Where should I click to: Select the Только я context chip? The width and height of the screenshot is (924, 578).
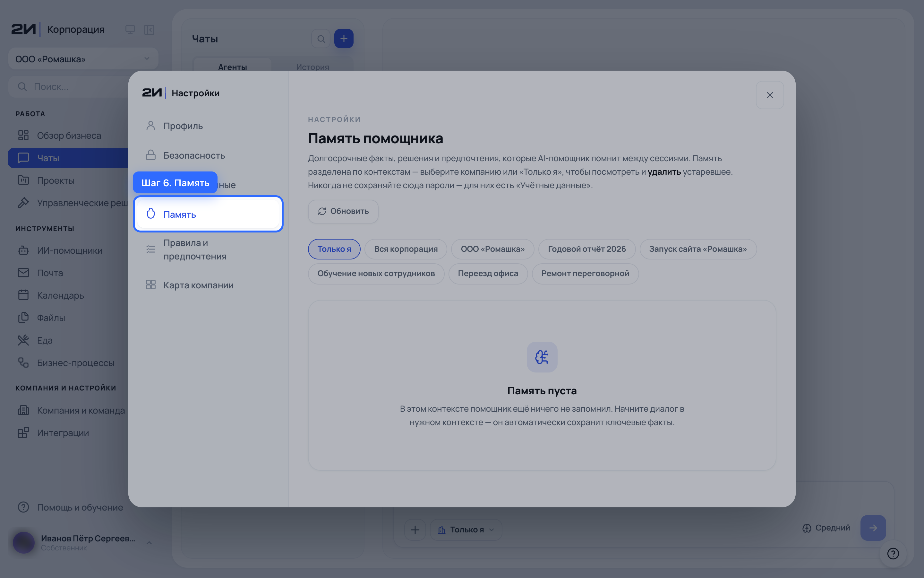point(334,249)
